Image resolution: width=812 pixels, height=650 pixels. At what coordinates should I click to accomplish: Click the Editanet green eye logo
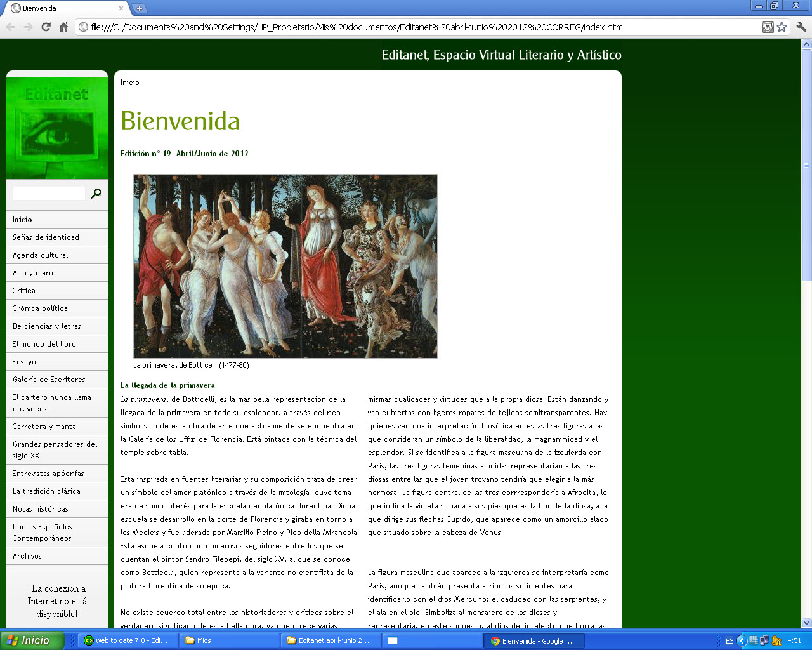tap(57, 128)
